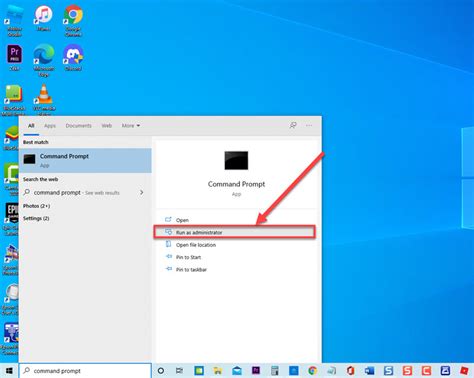Expand the More filter dropdown
The image size is (474, 378).
[x=131, y=126]
